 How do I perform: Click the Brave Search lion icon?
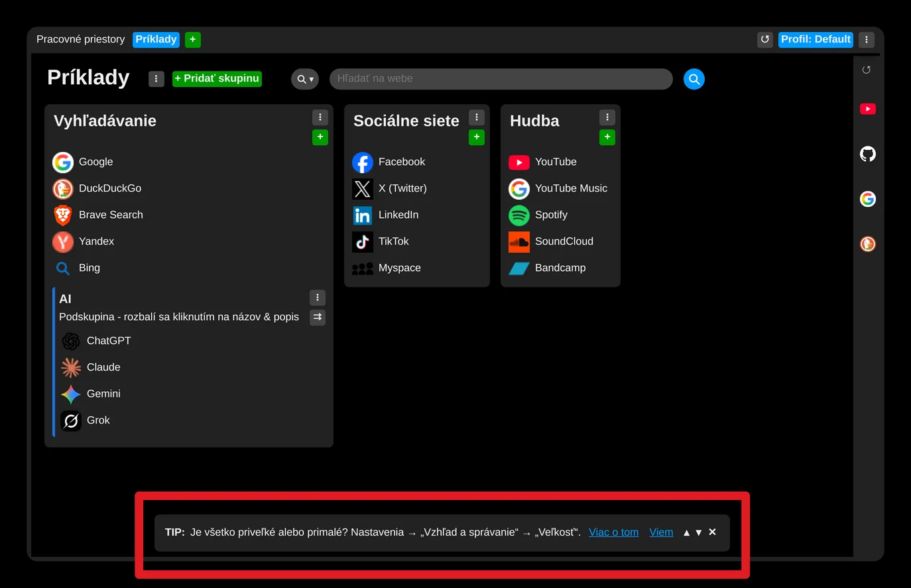[63, 215]
